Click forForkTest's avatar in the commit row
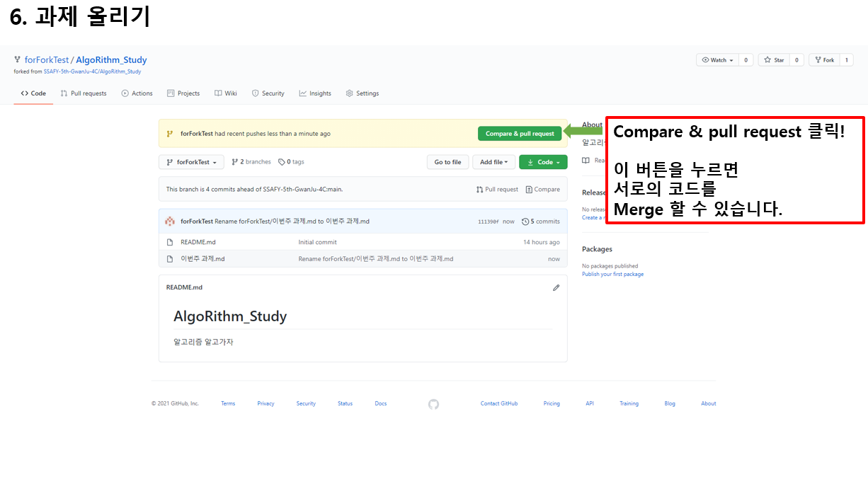The width and height of the screenshot is (868, 484). tap(169, 221)
